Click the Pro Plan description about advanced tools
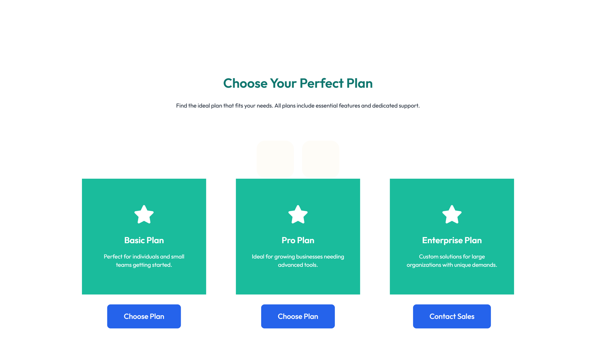The height and width of the screenshot is (364, 596). [298, 261]
